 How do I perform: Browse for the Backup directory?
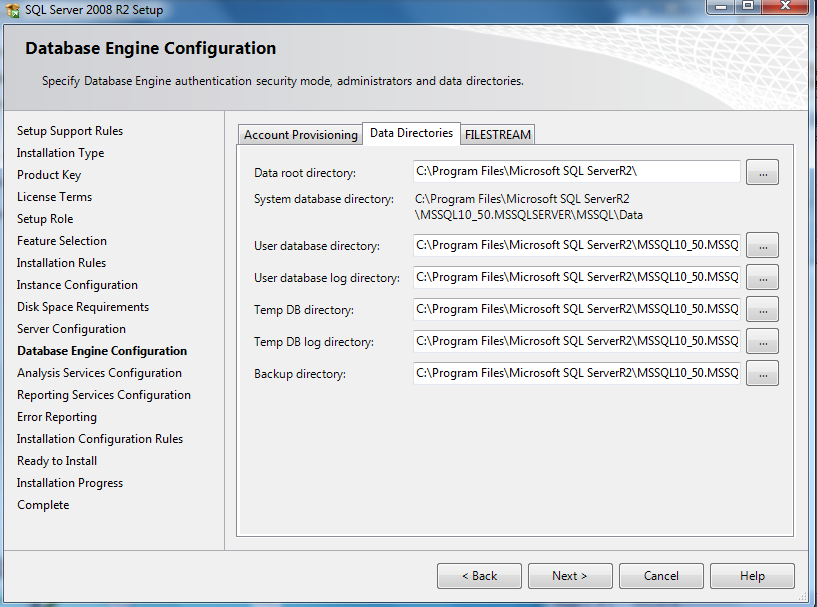[762, 374]
